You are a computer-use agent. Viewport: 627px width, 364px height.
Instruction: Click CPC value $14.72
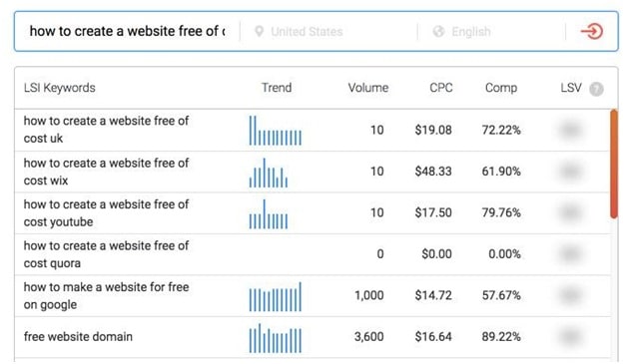point(433,295)
